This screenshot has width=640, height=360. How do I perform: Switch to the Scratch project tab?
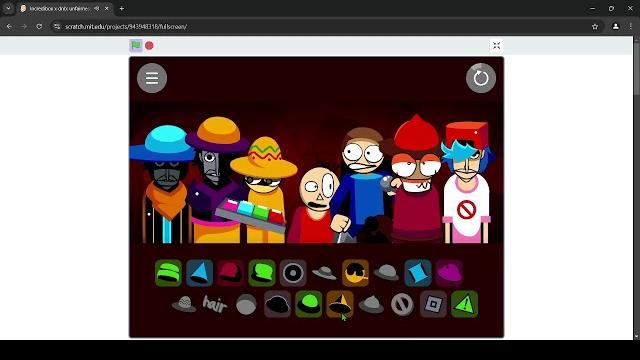pyautogui.click(x=65, y=9)
